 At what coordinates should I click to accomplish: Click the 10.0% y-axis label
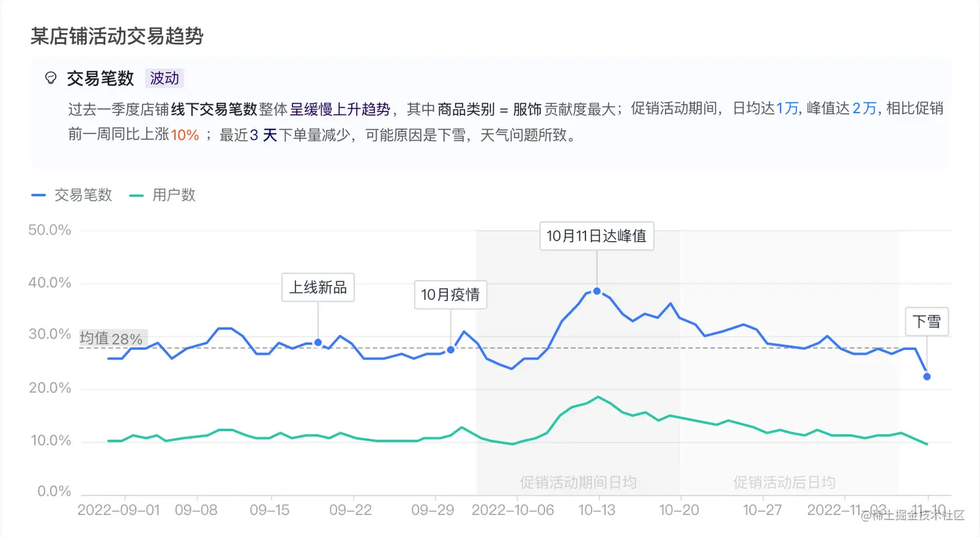[x=51, y=440]
